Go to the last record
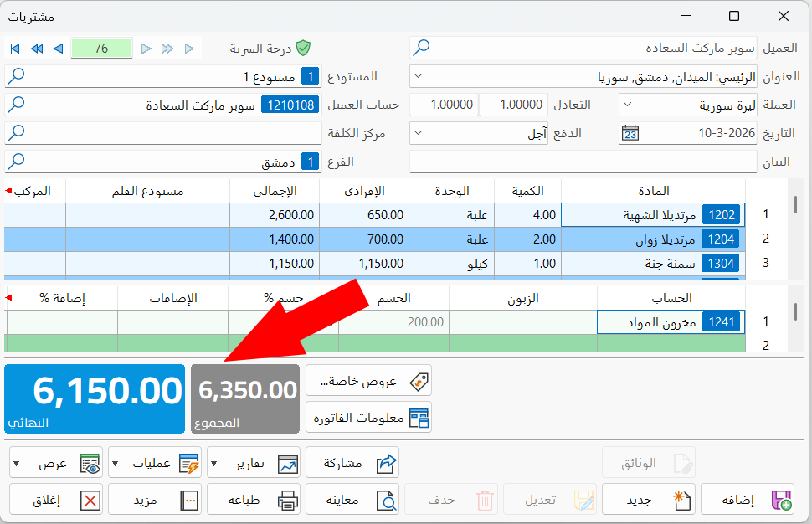812x524 pixels. (x=189, y=49)
